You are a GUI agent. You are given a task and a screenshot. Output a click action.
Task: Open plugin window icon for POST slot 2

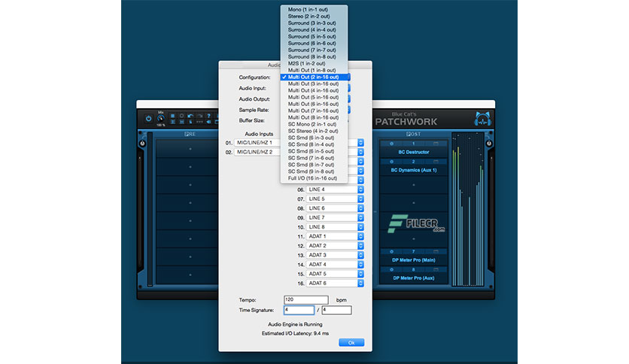tap(436, 162)
